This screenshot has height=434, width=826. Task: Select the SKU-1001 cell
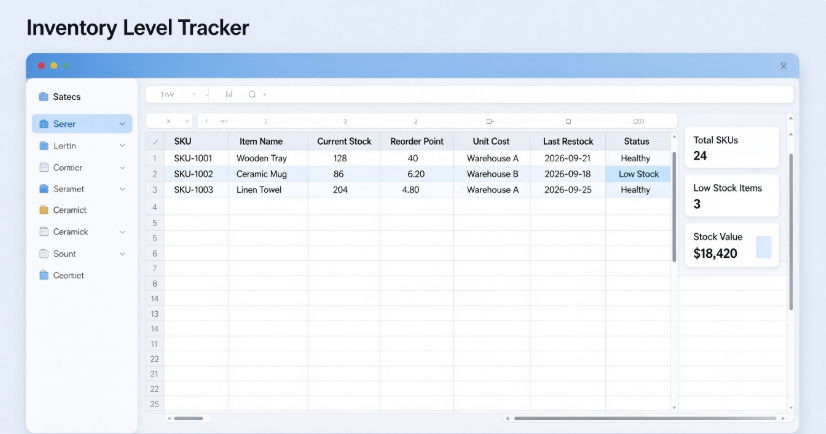(196, 158)
